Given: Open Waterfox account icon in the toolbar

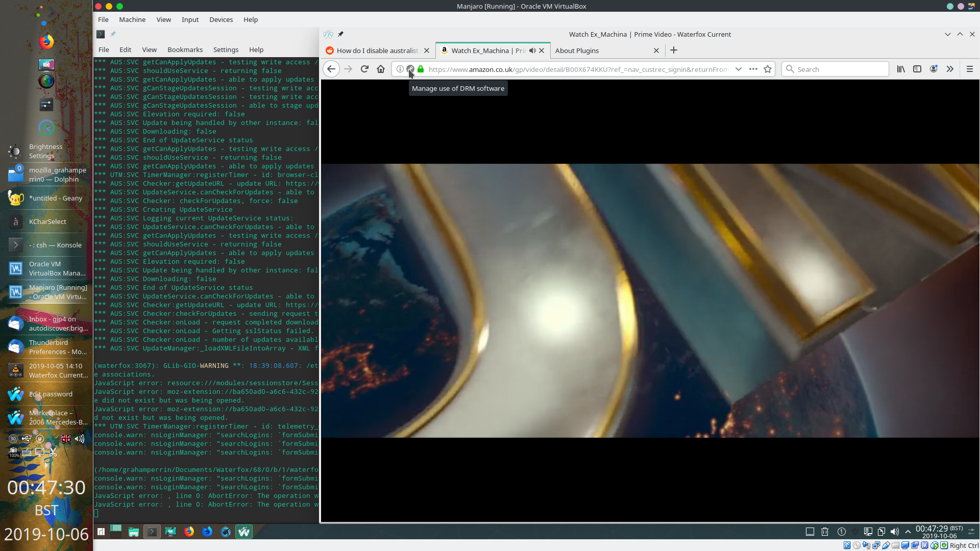Looking at the screenshot, I should point(934,69).
